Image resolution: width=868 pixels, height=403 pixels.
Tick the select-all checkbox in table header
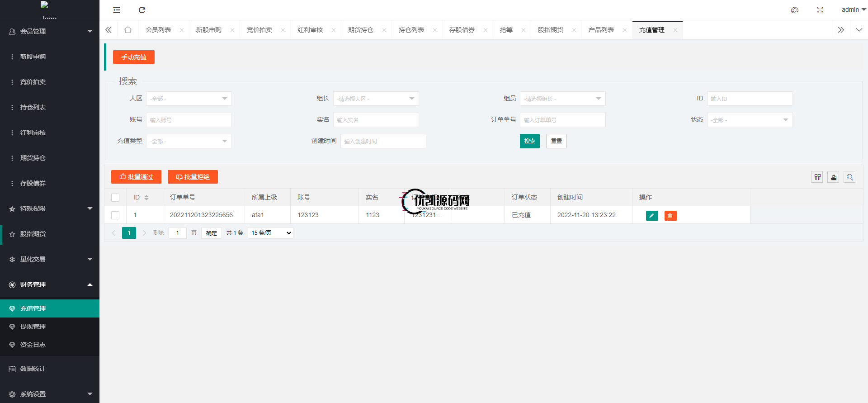[115, 198]
